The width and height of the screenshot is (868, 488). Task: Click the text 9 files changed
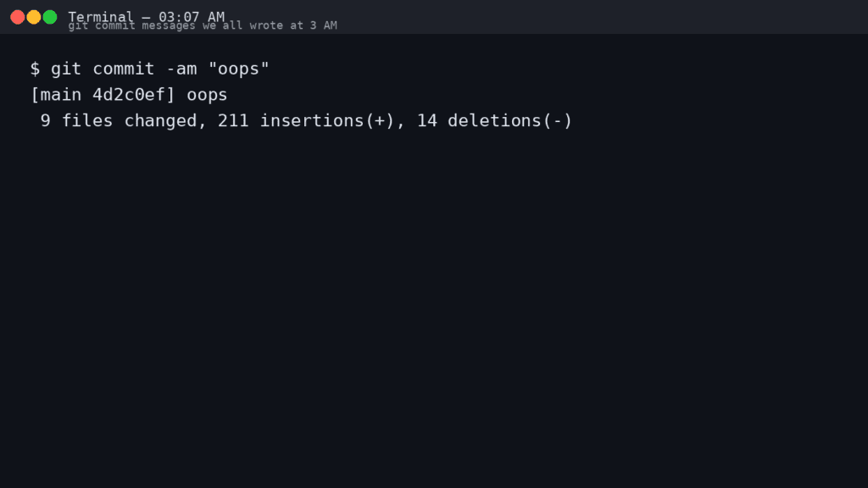(112, 120)
